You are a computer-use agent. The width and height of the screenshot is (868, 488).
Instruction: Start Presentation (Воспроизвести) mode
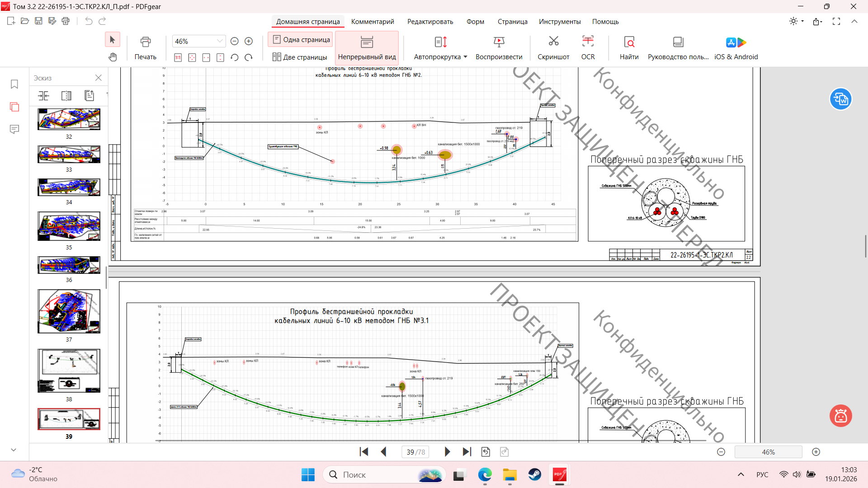pyautogui.click(x=499, y=42)
